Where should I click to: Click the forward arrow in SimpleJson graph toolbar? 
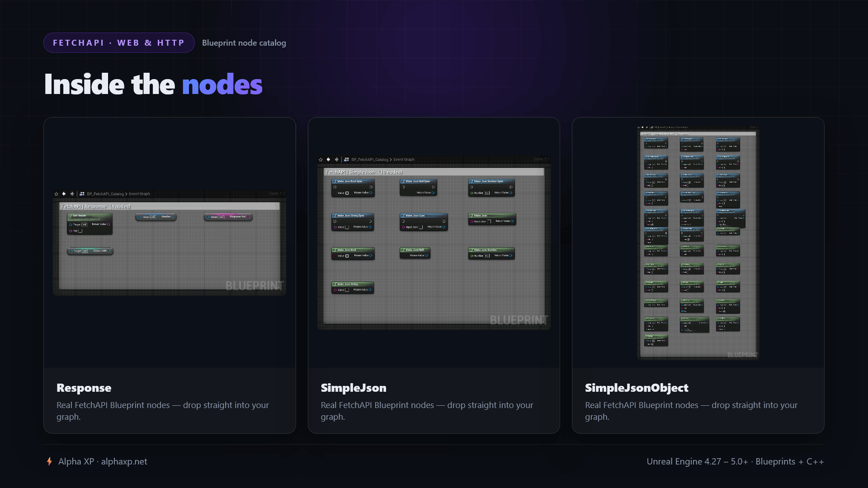(336, 160)
